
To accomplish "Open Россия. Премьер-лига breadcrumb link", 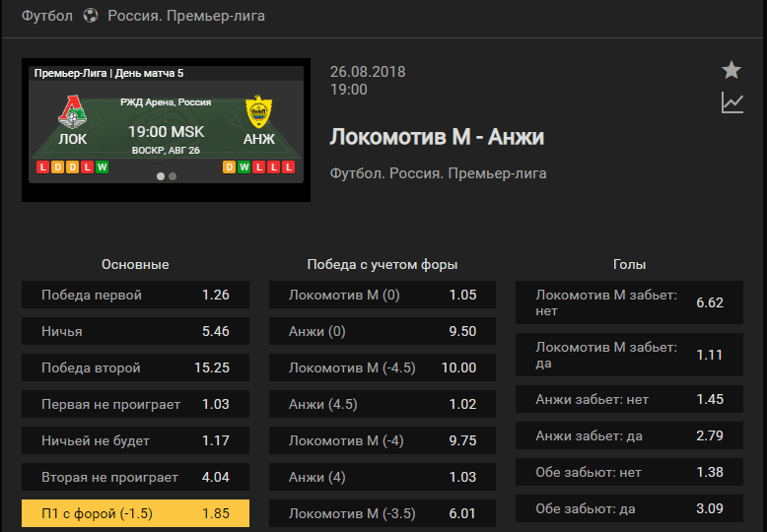I will pyautogui.click(x=186, y=16).
